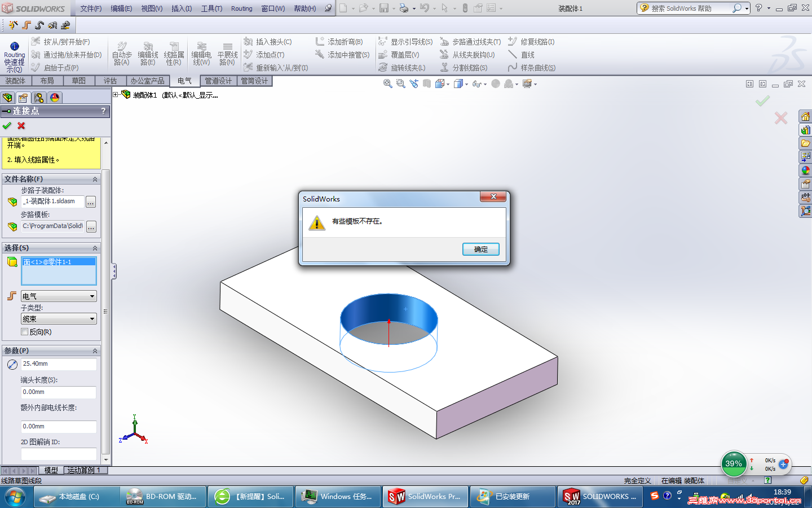Click 分割线路 (Split Route) tool

click(x=464, y=68)
